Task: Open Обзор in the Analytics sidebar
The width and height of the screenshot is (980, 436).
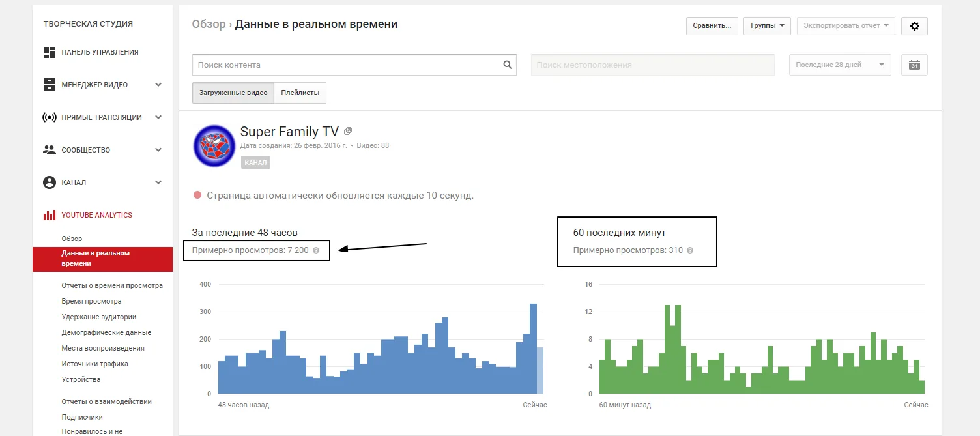Action: [72, 239]
